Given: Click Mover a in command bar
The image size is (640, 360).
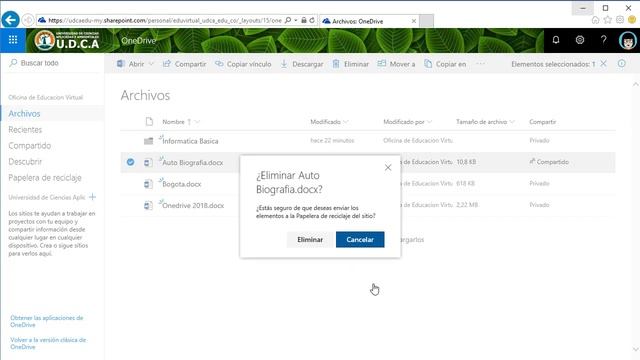Looking at the screenshot, I should coord(396,64).
